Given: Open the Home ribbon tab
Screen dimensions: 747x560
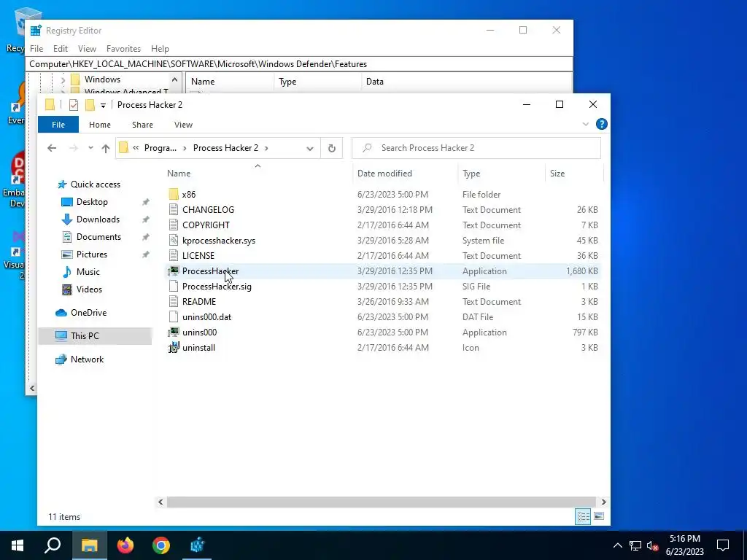Looking at the screenshot, I should click(99, 125).
